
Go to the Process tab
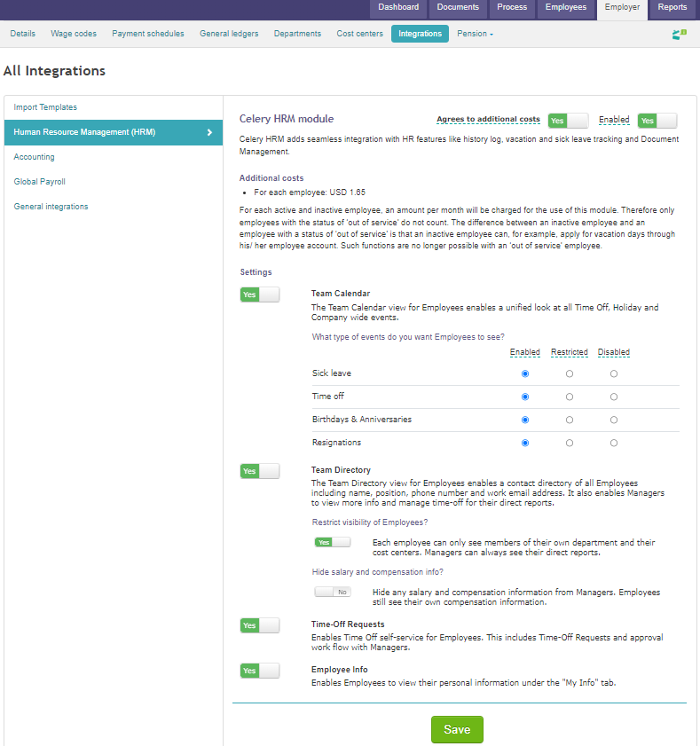512,8
